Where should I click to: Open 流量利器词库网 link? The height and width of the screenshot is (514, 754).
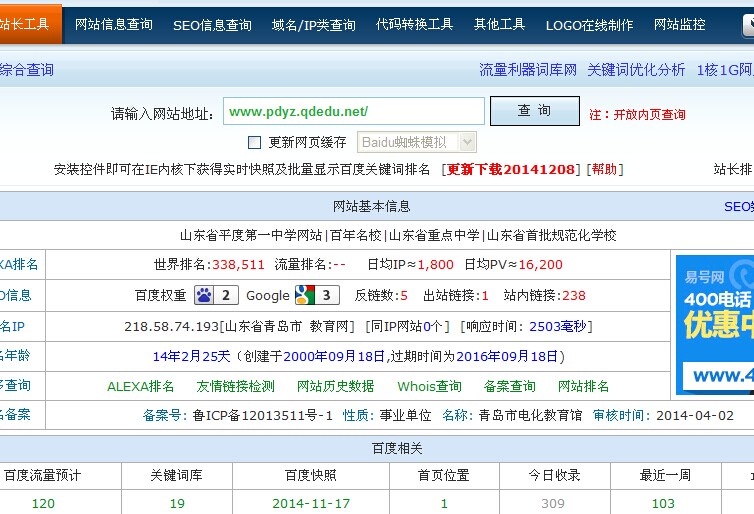[528, 70]
